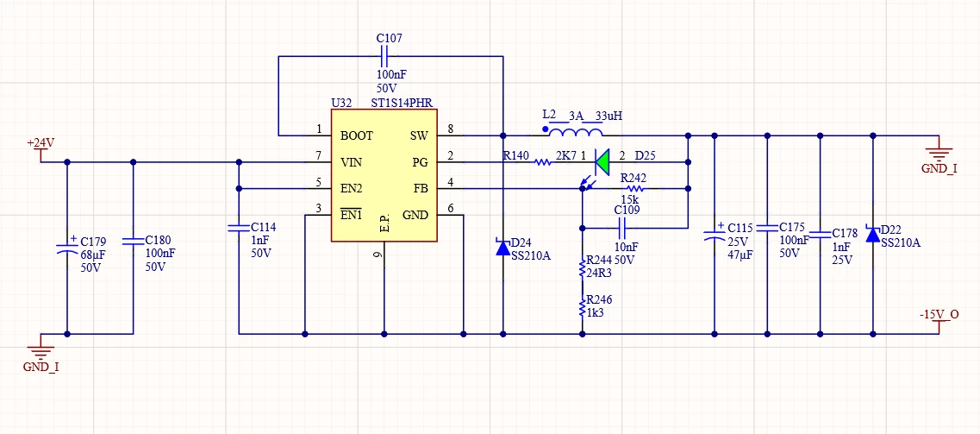Select the C180 100nF capacitor symbol
The height and width of the screenshot is (434, 980).
tap(133, 241)
